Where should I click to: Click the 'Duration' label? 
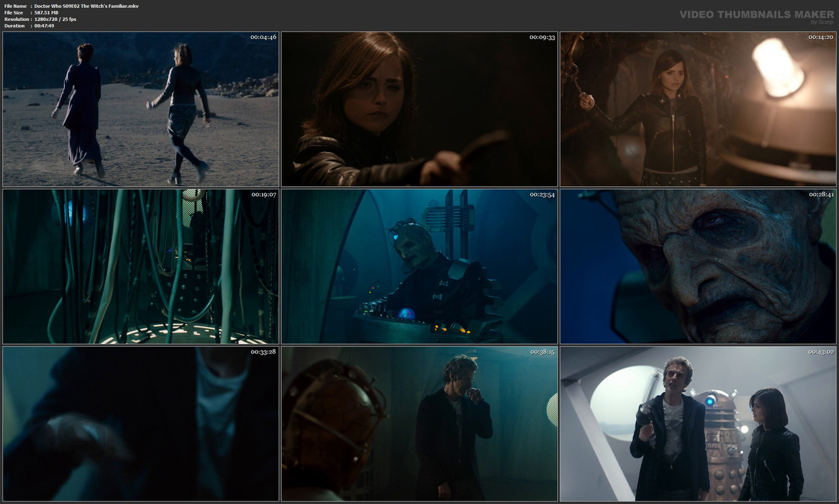tap(14, 26)
